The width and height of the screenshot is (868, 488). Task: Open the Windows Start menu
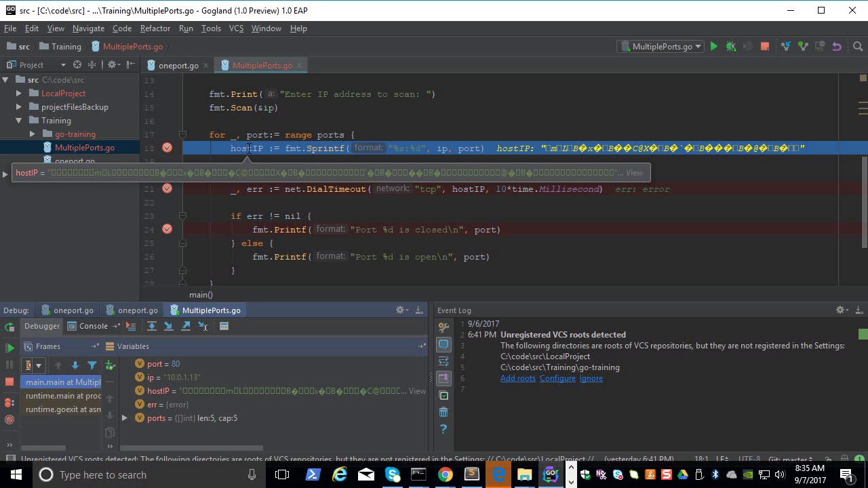(16, 474)
